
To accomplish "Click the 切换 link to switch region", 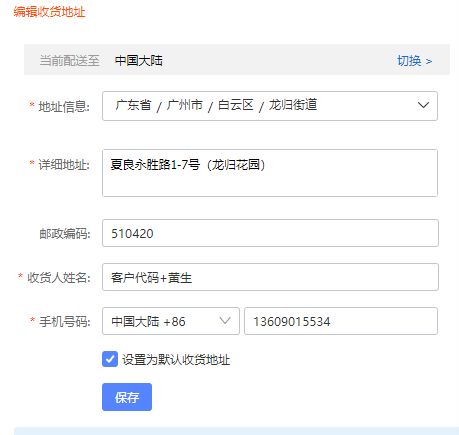I will click(x=409, y=61).
